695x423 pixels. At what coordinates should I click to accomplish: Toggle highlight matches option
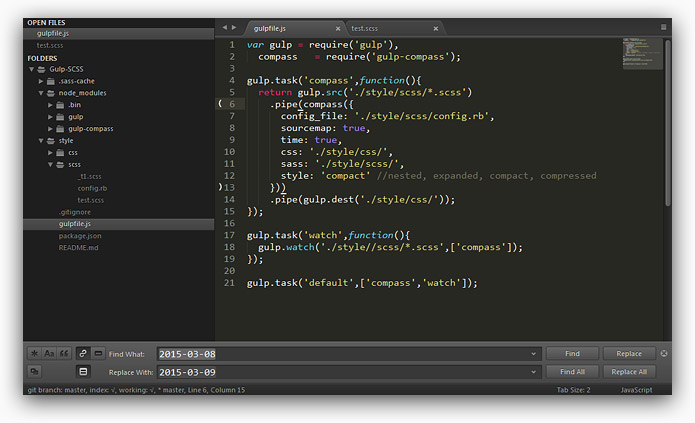tap(83, 372)
